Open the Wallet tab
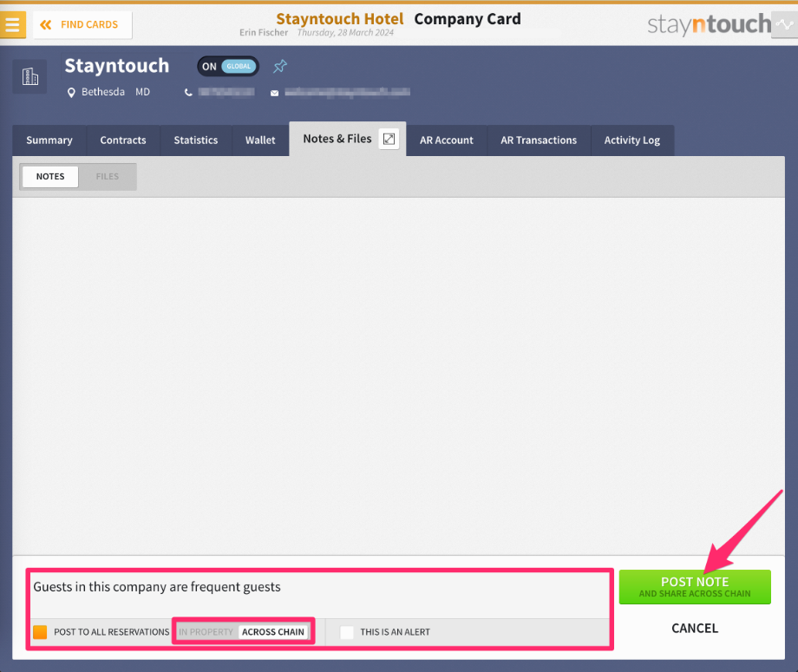The height and width of the screenshot is (672, 798). tap(260, 140)
